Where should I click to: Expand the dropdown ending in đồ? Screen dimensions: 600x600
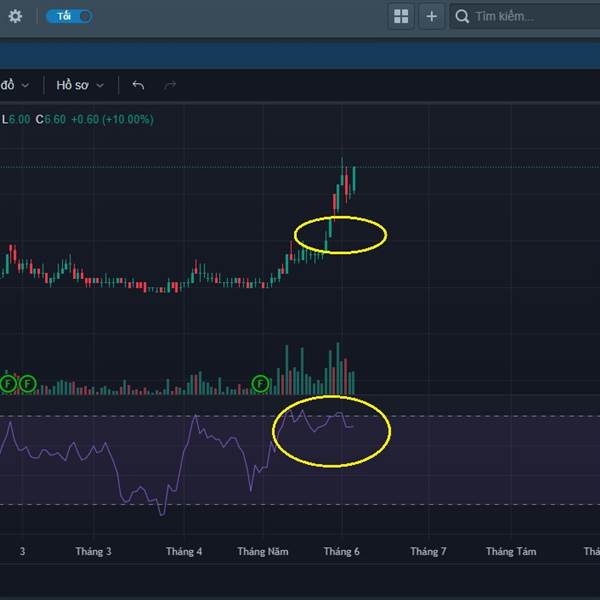(x=15, y=85)
